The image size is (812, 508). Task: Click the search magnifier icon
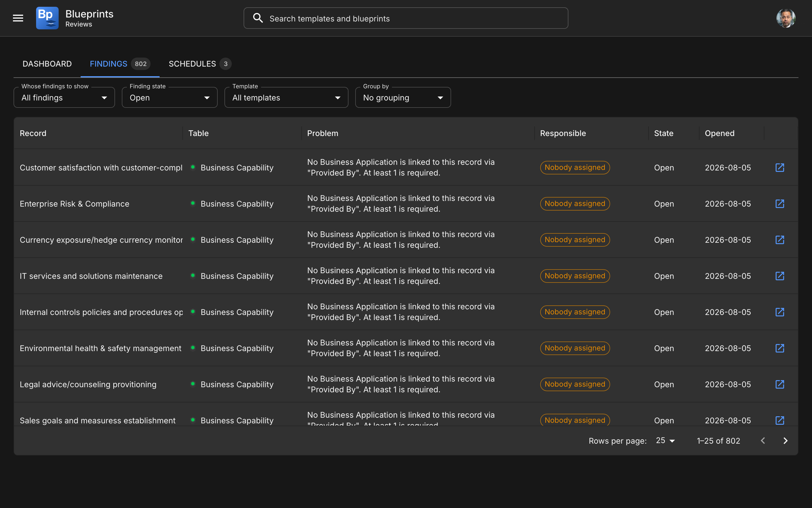coord(258,18)
